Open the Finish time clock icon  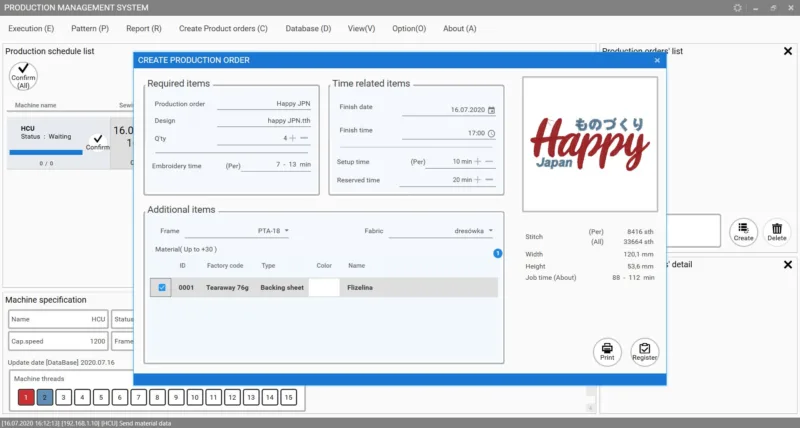(x=491, y=133)
